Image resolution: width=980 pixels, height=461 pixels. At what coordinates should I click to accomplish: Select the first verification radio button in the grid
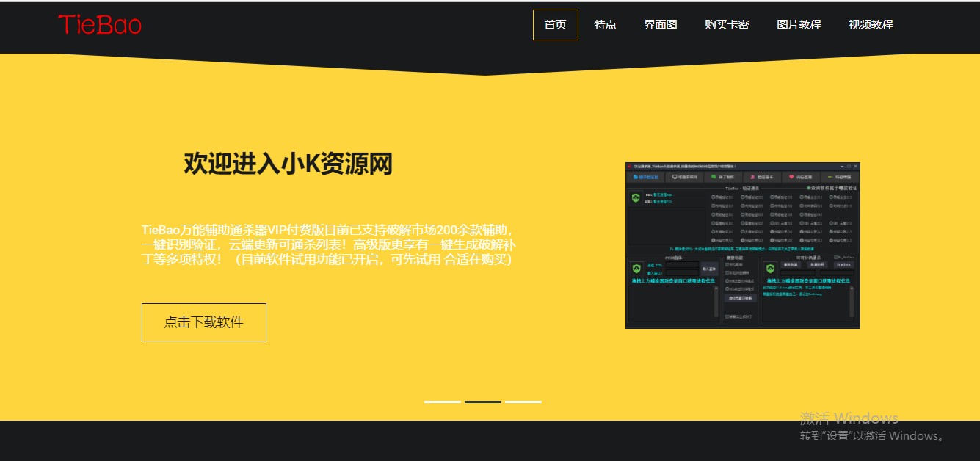pos(711,197)
